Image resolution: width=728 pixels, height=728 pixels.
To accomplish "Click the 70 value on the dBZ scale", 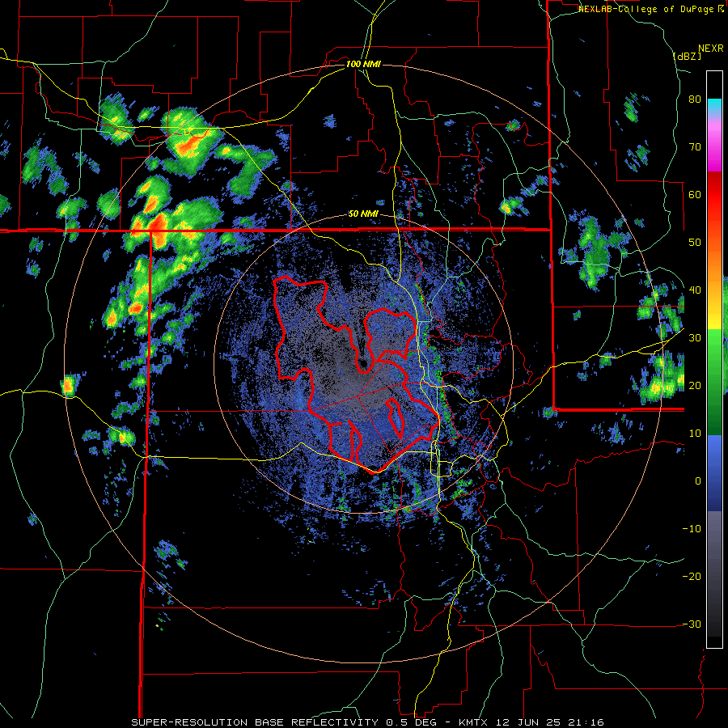I will tap(695, 146).
